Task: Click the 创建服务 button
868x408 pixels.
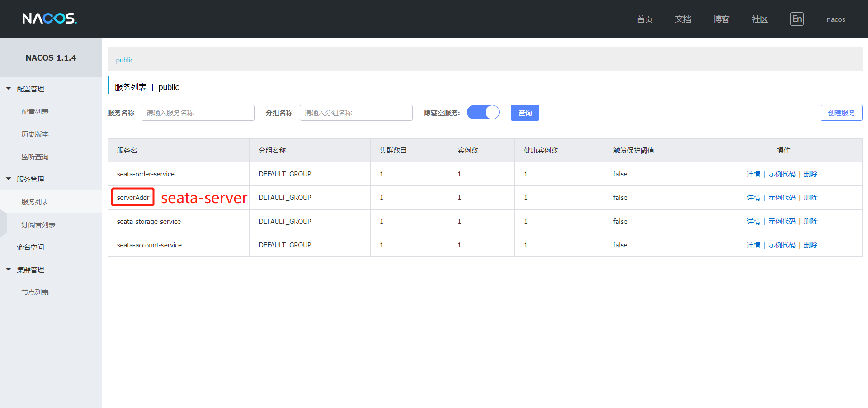Action: click(x=841, y=113)
